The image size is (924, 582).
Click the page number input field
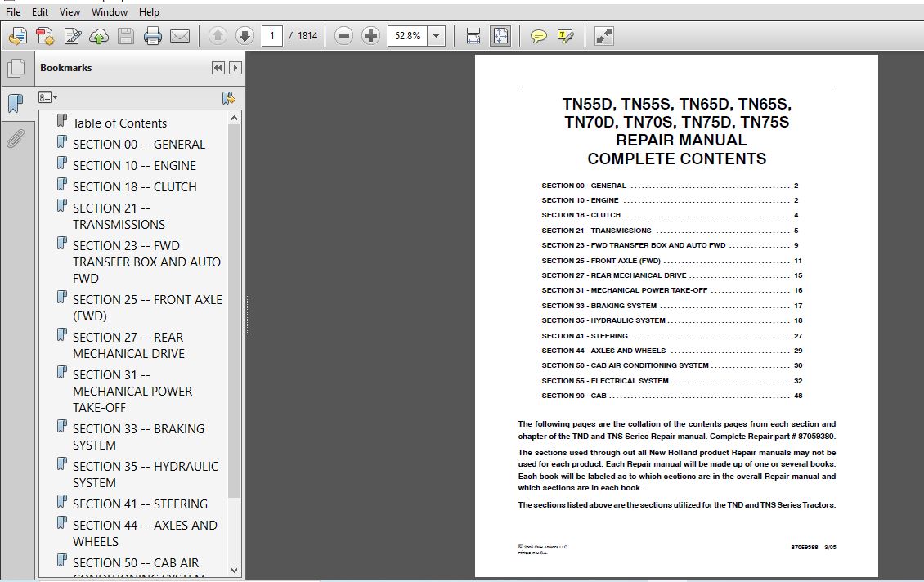coord(271,36)
